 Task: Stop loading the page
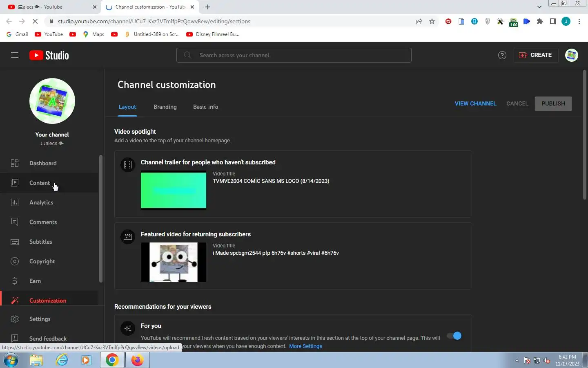click(35, 21)
